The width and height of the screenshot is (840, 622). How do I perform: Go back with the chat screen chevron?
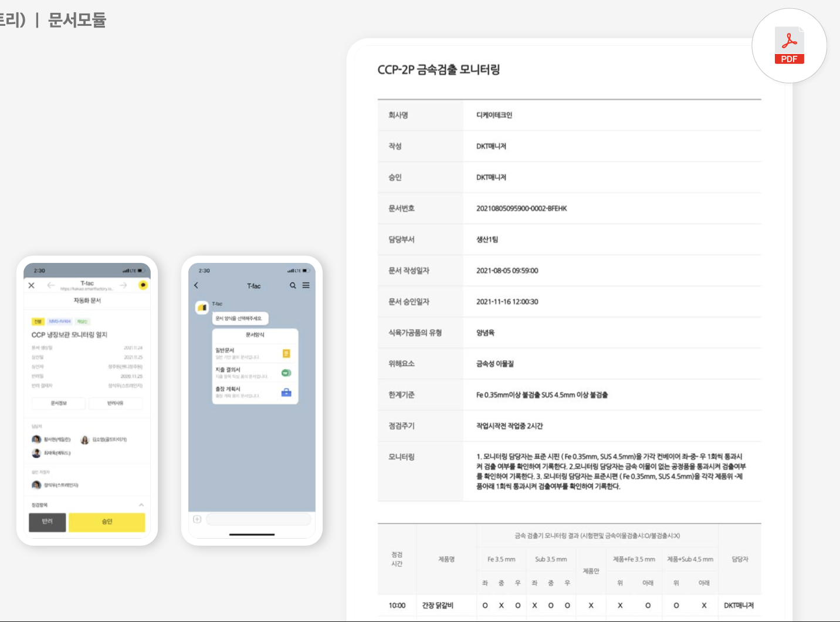pyautogui.click(x=196, y=285)
